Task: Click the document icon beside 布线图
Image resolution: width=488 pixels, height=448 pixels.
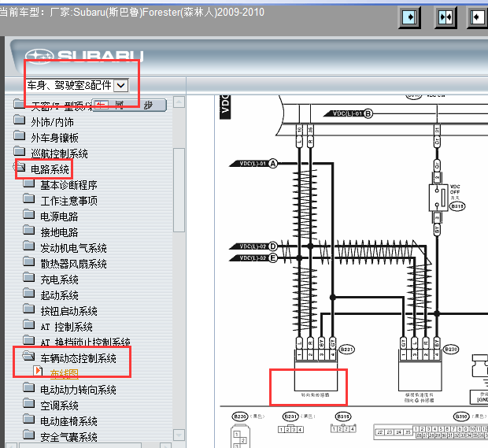Action: [x=38, y=371]
